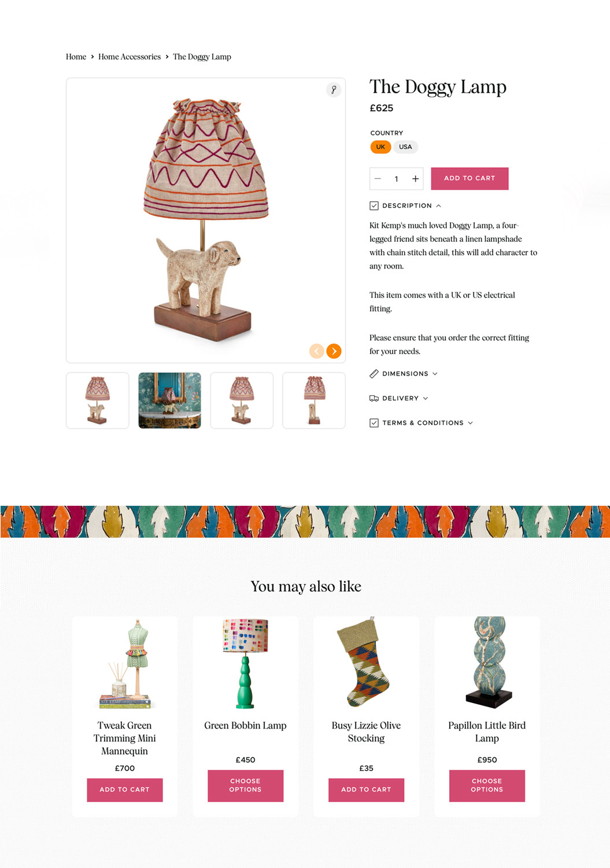Choose options for Green Bobbin Lamp
The width and height of the screenshot is (610, 868).
pyautogui.click(x=245, y=785)
